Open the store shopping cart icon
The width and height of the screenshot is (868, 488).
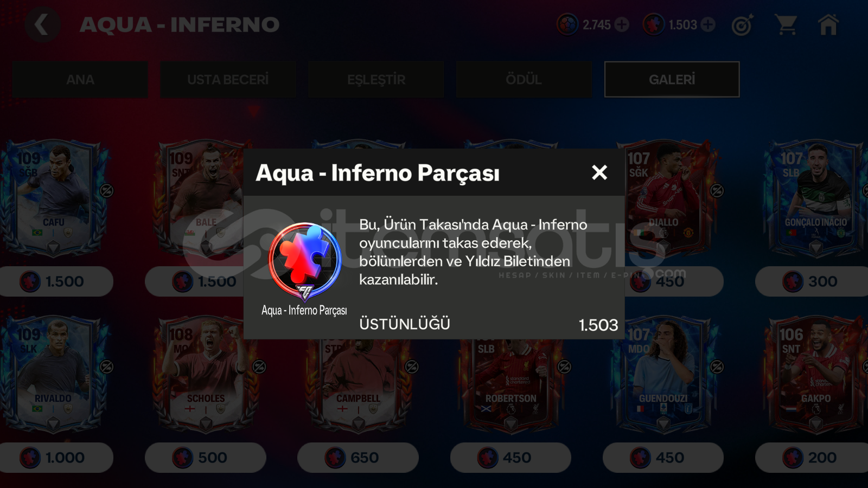(x=786, y=25)
